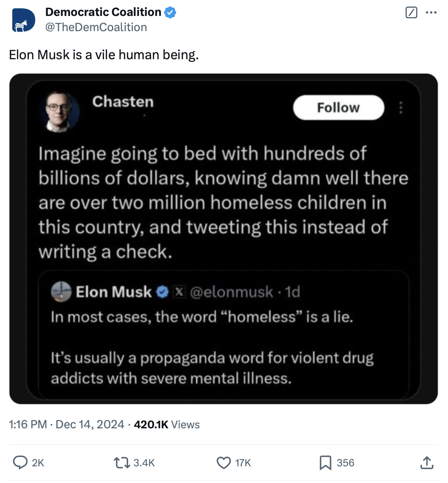Click the 17K likes count
448x483 pixels.
(243, 463)
